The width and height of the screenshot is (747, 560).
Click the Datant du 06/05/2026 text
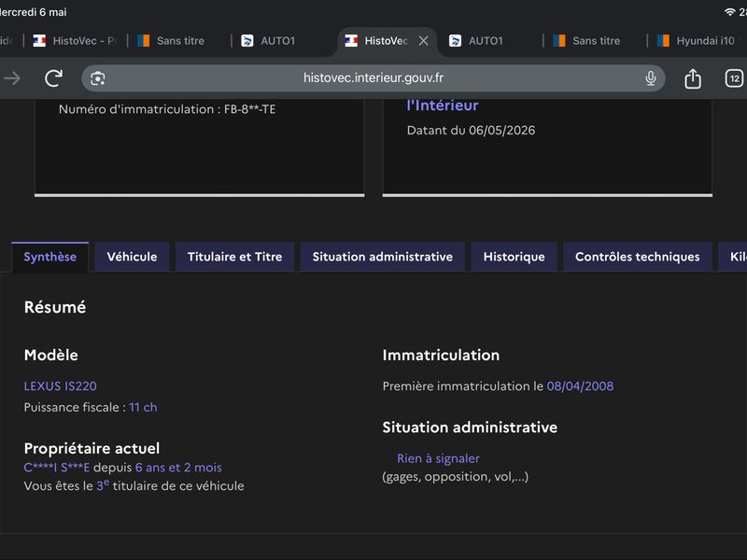click(472, 131)
